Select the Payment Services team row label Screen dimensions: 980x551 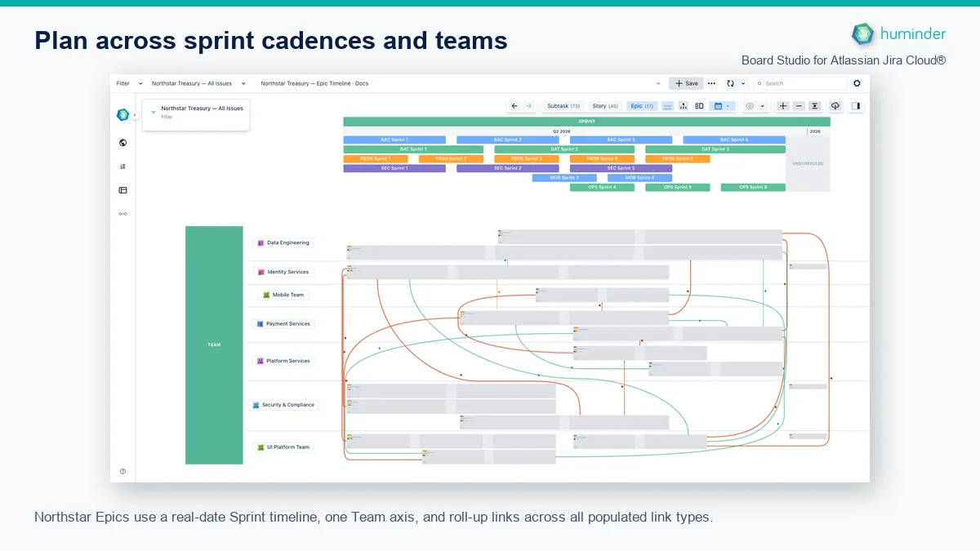coord(283,324)
